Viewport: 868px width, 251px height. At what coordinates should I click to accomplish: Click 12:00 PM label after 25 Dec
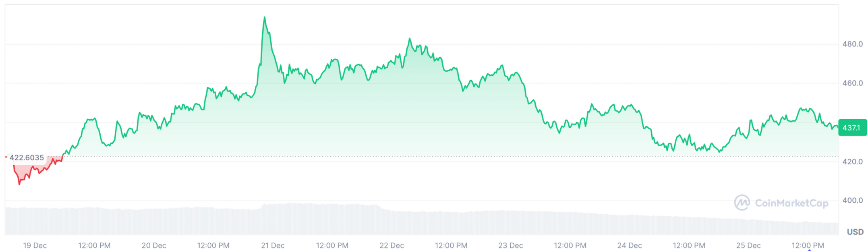pyautogui.click(x=808, y=245)
